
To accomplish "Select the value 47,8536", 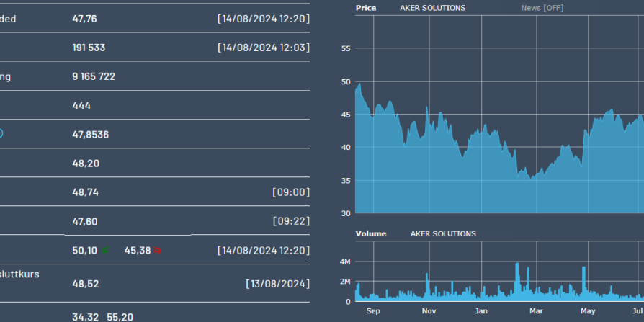I will (x=90, y=135).
